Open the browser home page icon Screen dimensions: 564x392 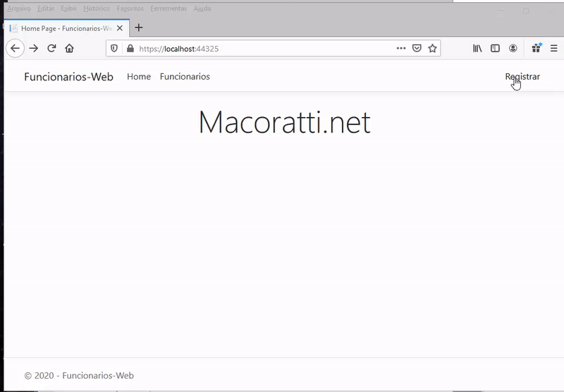69,49
